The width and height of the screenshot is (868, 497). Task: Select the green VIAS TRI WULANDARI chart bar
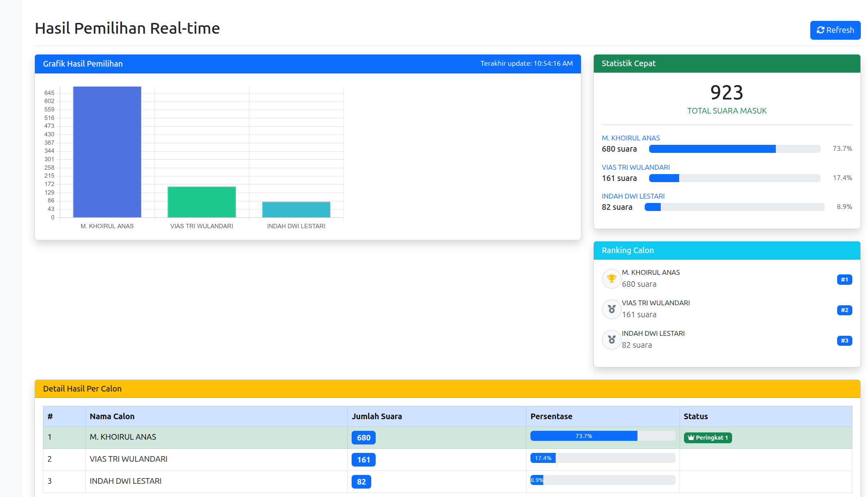202,202
